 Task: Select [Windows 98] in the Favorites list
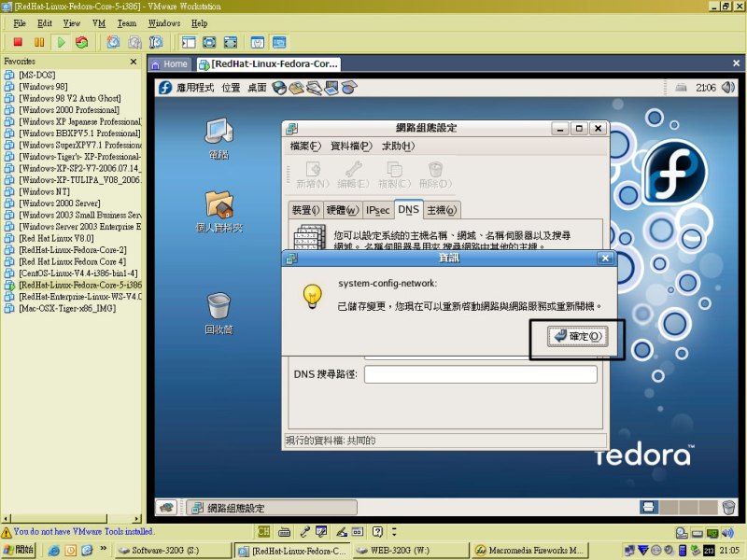point(43,87)
